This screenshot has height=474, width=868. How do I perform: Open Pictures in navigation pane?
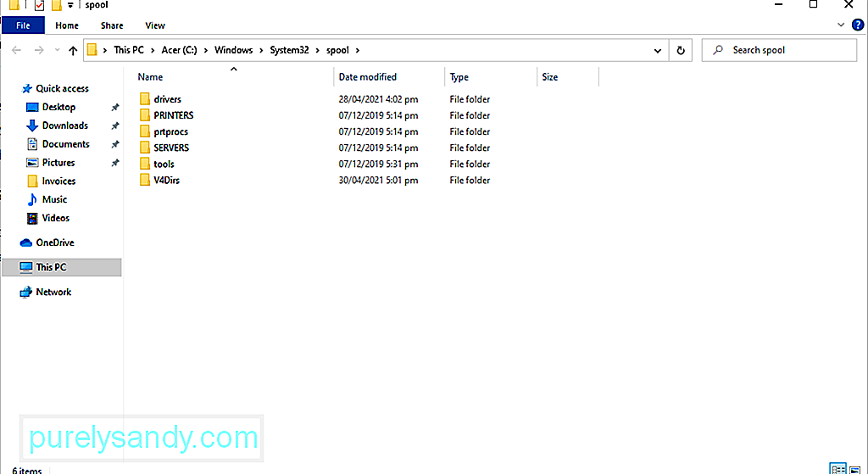click(58, 162)
